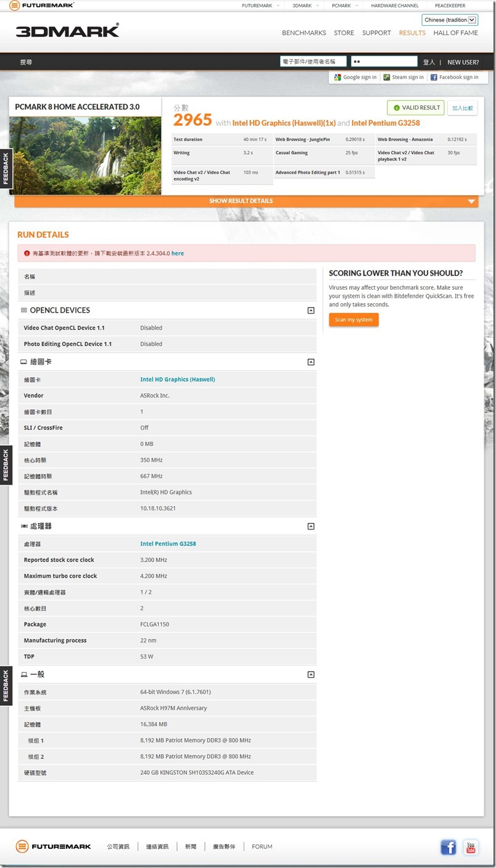Sign in with Facebook
This screenshot has height=868, width=496.
click(454, 77)
